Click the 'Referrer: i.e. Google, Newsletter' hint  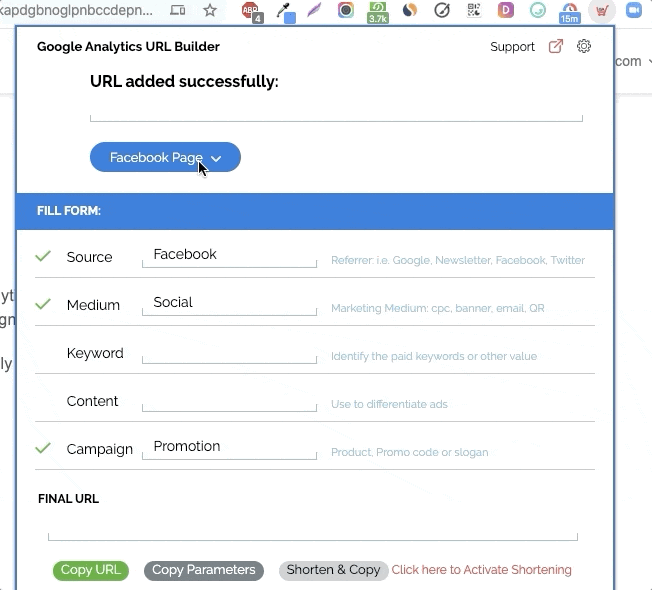458,260
